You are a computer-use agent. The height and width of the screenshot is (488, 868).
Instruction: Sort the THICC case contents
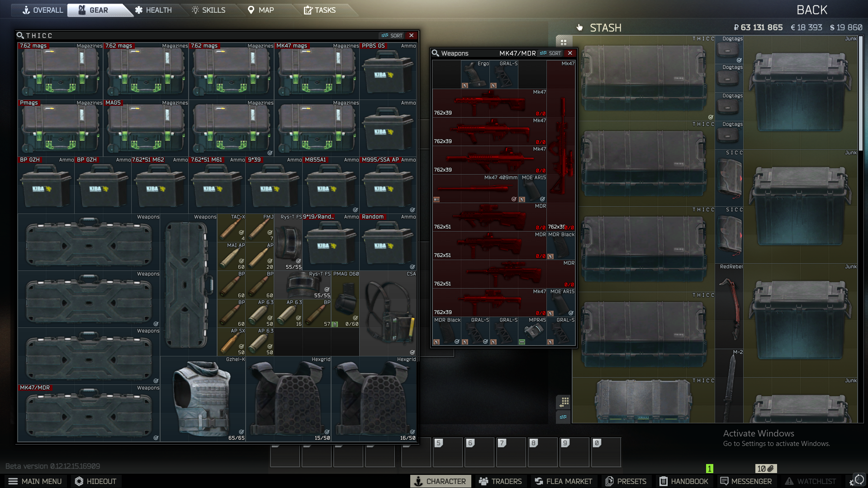(392, 35)
